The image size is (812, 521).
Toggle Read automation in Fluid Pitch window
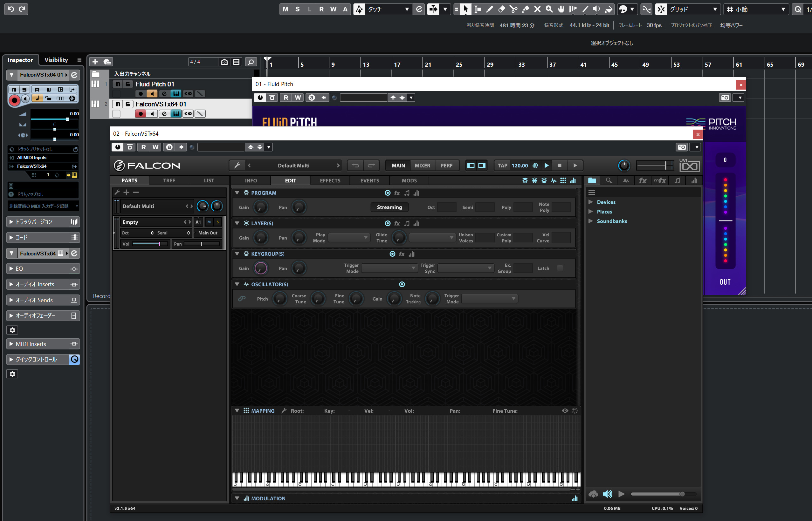click(x=286, y=98)
